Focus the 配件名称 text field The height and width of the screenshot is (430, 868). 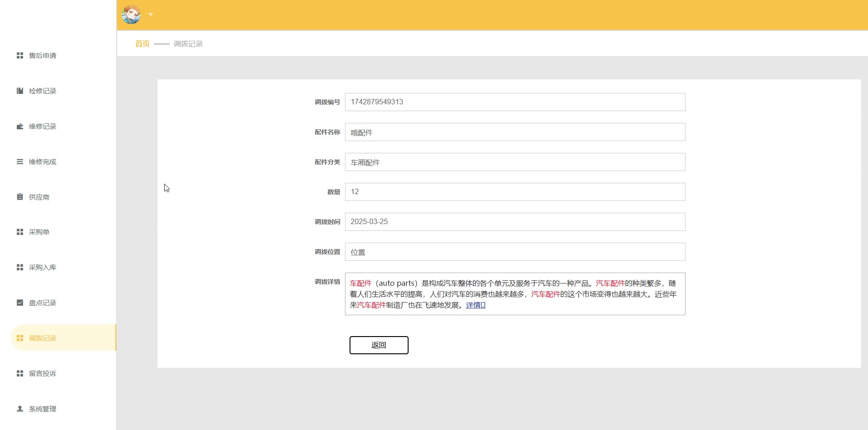click(x=515, y=132)
